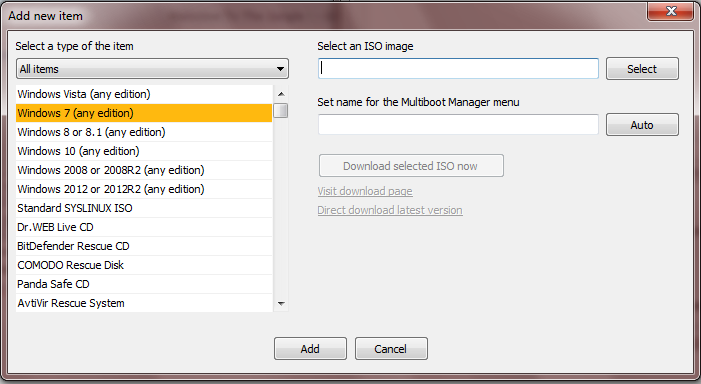
Task: Open the 'All items' type dropdown
Action: coord(152,69)
